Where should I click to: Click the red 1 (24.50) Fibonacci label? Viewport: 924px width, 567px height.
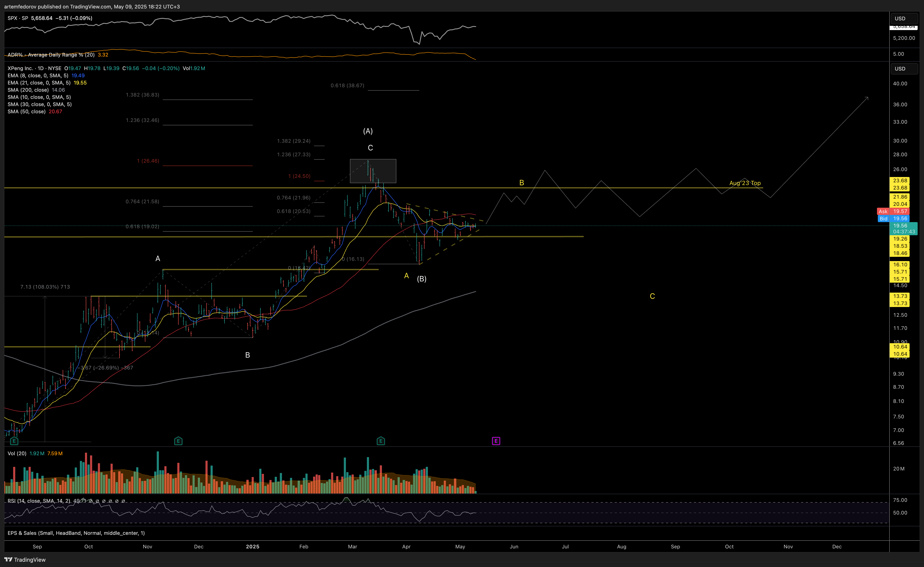click(299, 176)
